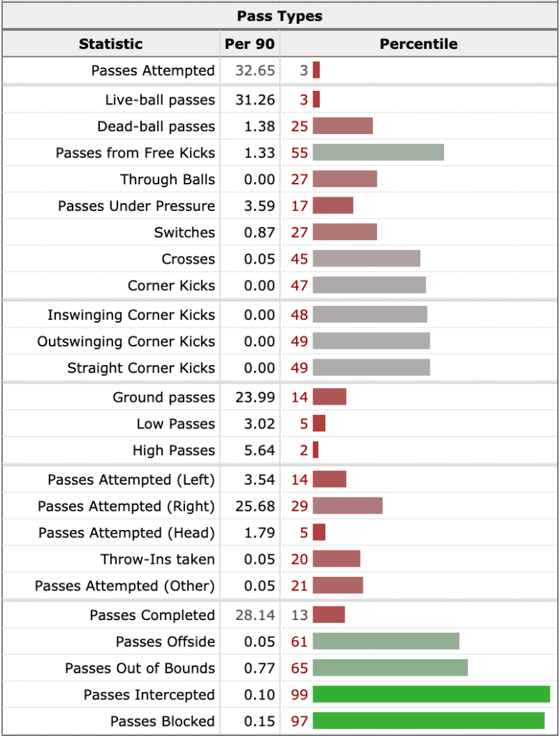Click the 28.14 Passes Completed value
560x736 pixels.
tap(255, 615)
